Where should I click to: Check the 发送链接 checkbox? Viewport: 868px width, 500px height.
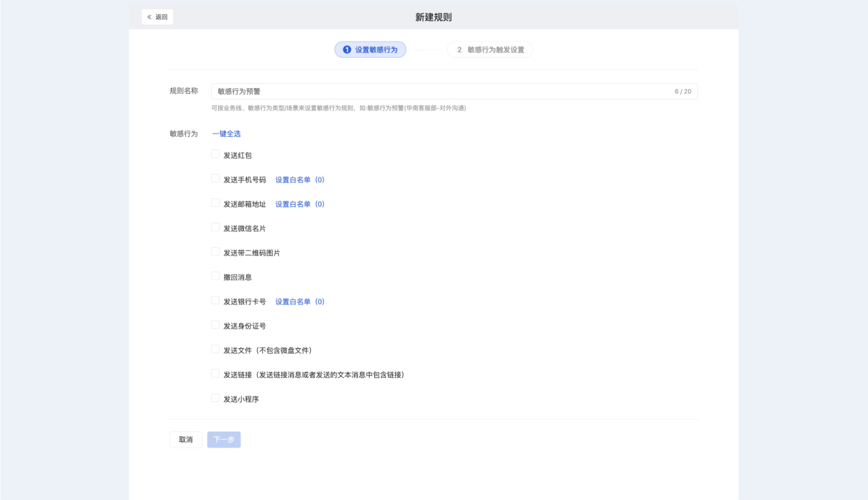click(x=216, y=374)
